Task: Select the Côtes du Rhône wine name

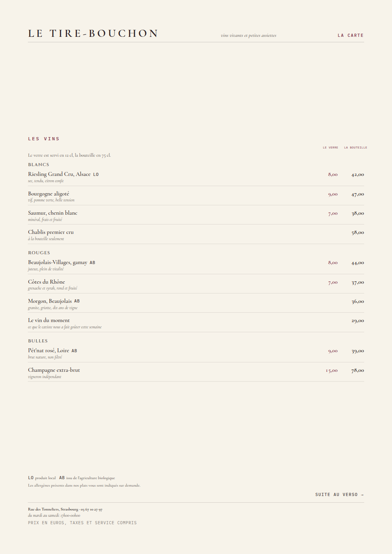Action: point(47,282)
